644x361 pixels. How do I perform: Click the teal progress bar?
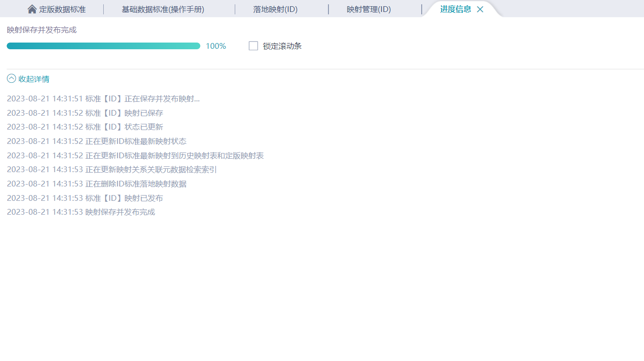pyautogui.click(x=103, y=46)
